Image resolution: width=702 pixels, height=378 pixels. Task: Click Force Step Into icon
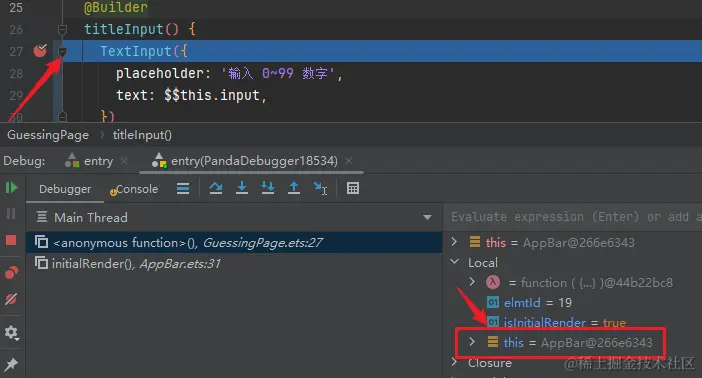click(268, 188)
